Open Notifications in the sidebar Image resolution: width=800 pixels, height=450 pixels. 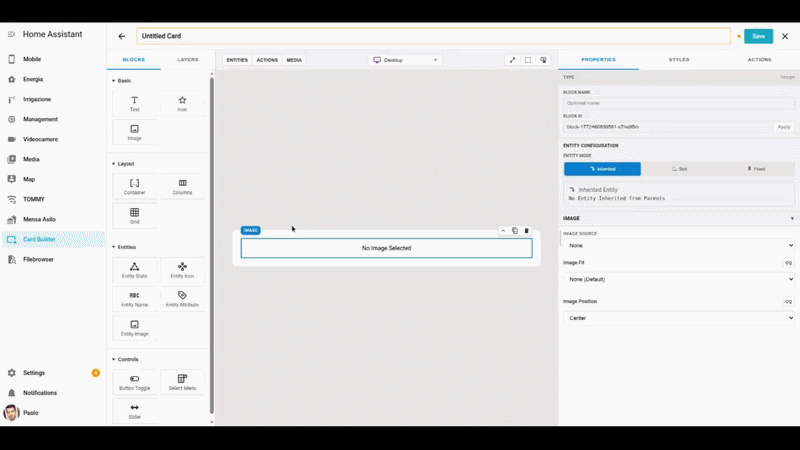[53, 393]
